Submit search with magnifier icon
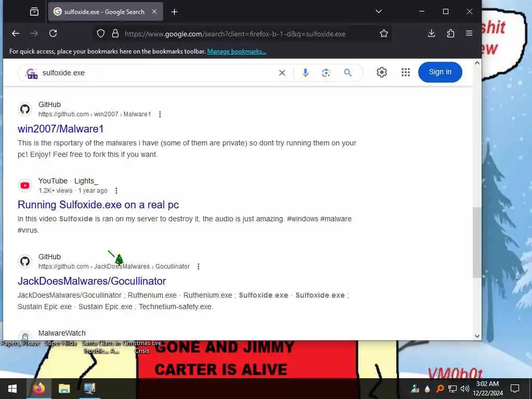 [348, 73]
